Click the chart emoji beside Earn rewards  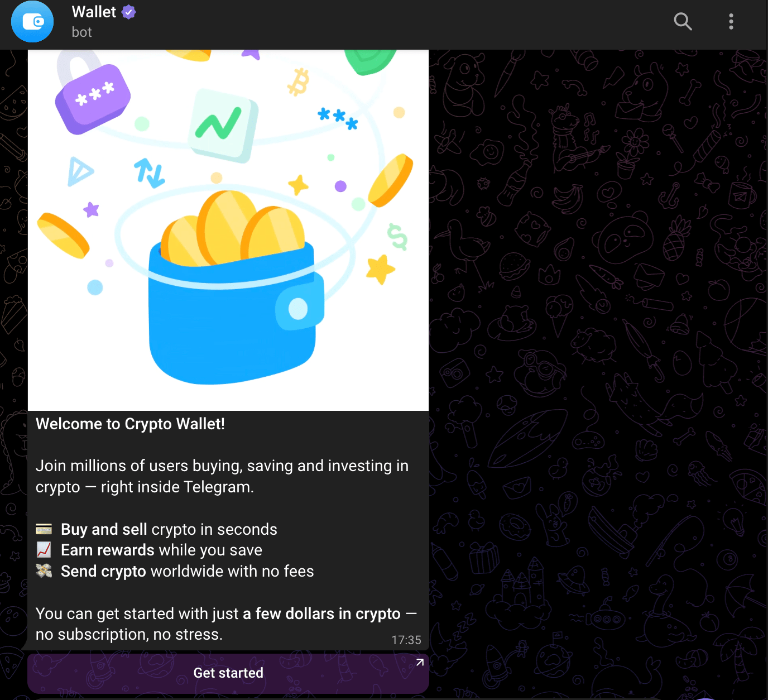[x=44, y=550]
